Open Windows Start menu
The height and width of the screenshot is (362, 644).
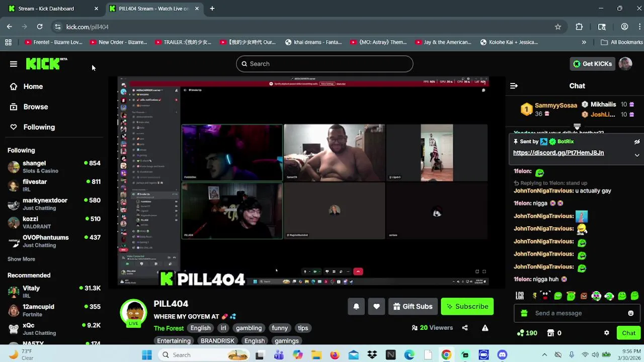147,355
